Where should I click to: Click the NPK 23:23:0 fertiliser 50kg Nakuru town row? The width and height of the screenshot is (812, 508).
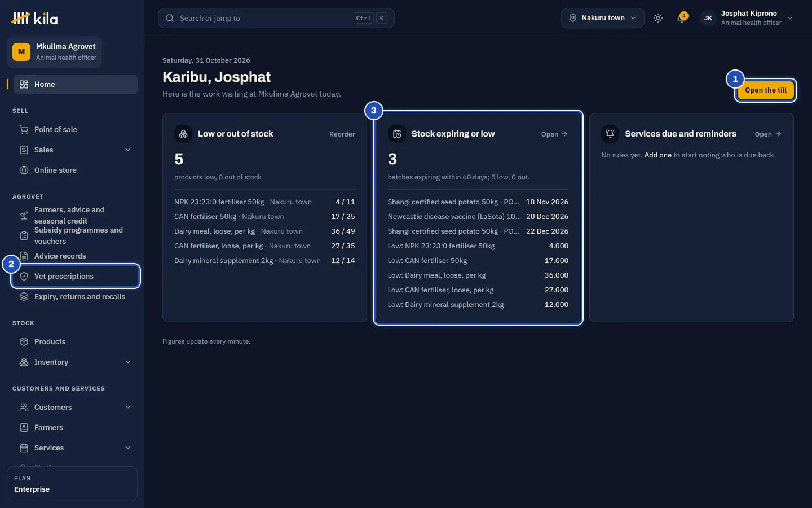[x=264, y=202]
